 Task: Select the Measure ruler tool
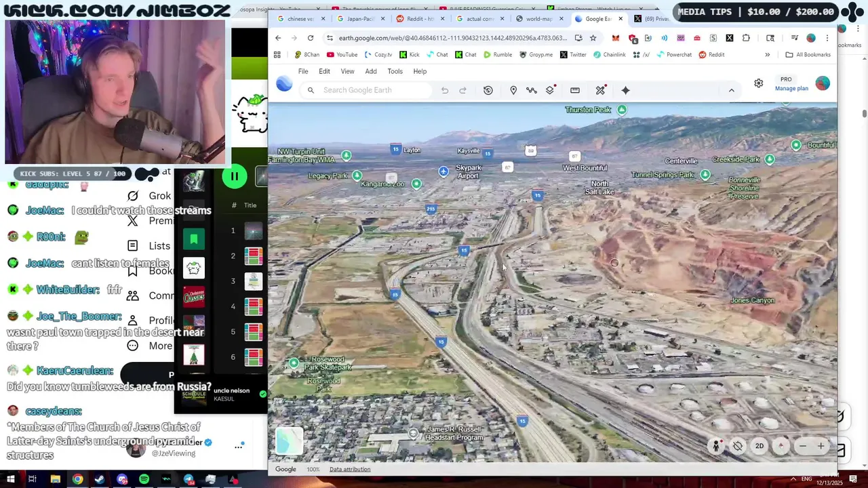pyautogui.click(x=575, y=90)
